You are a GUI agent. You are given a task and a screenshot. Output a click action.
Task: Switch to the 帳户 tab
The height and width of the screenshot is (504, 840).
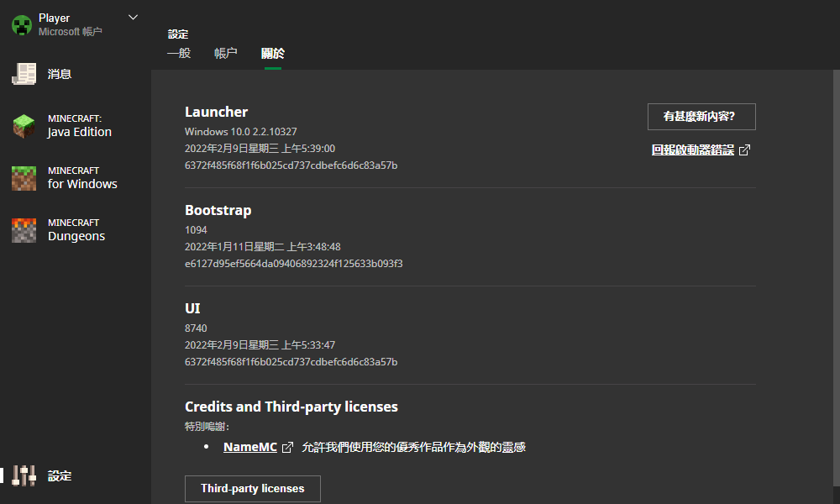click(x=225, y=53)
